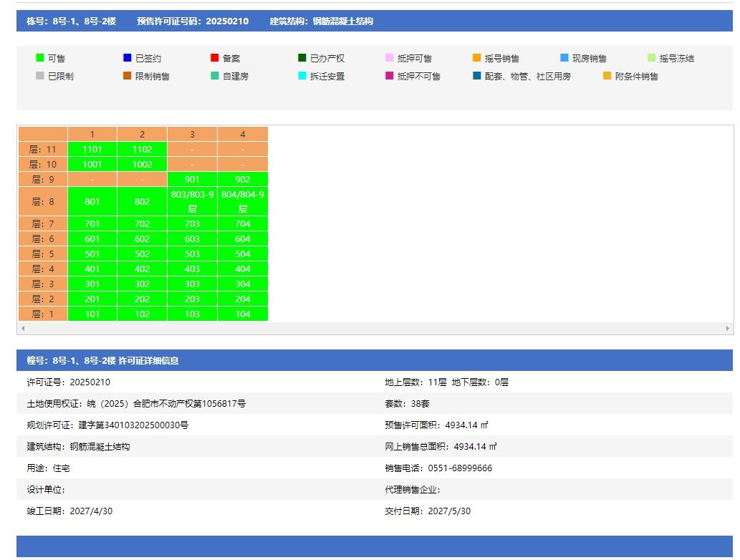Click the 栋号：8号-1、8号-2楼 header
This screenshot has height=560, width=740.
pyautogui.click(x=71, y=21)
